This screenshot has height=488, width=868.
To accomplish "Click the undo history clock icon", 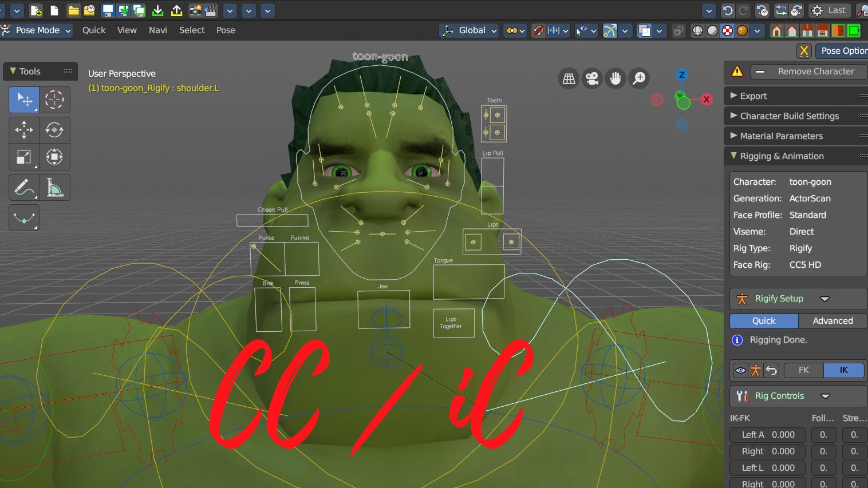I will [762, 10].
